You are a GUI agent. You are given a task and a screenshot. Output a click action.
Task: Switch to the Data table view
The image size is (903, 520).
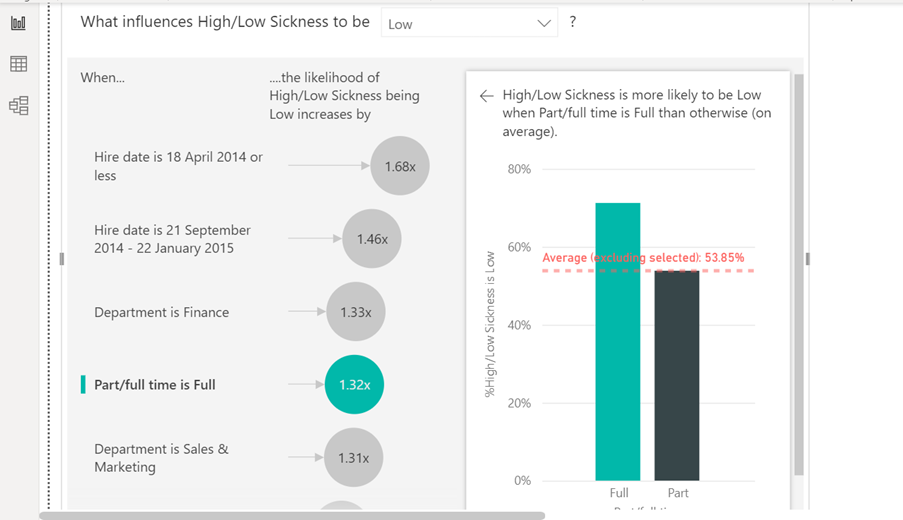pyautogui.click(x=18, y=64)
